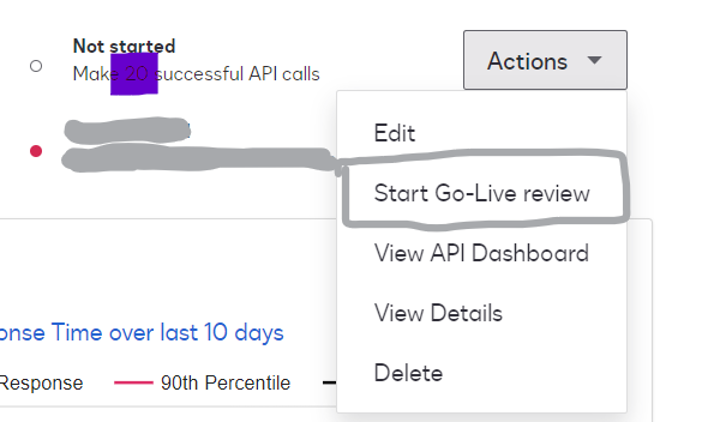This screenshot has width=720, height=422.
Task: Click the Not started status heading
Action: 124,46
